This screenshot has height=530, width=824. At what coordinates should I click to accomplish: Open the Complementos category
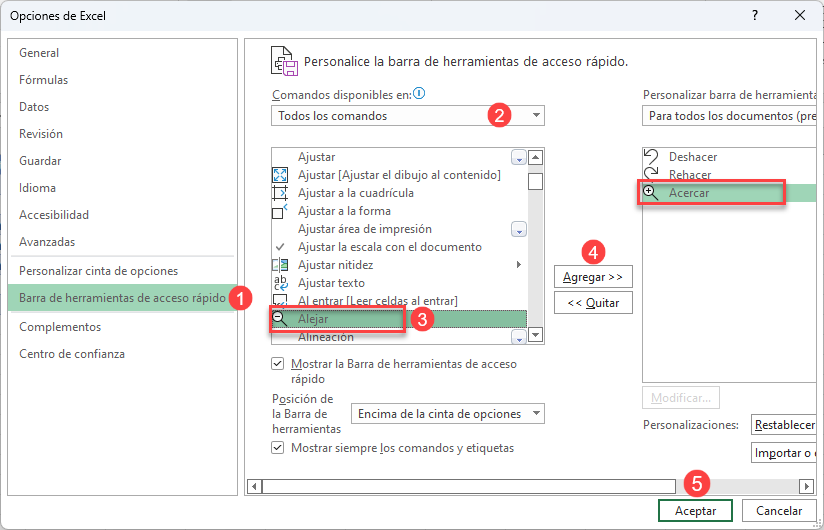coord(122,327)
